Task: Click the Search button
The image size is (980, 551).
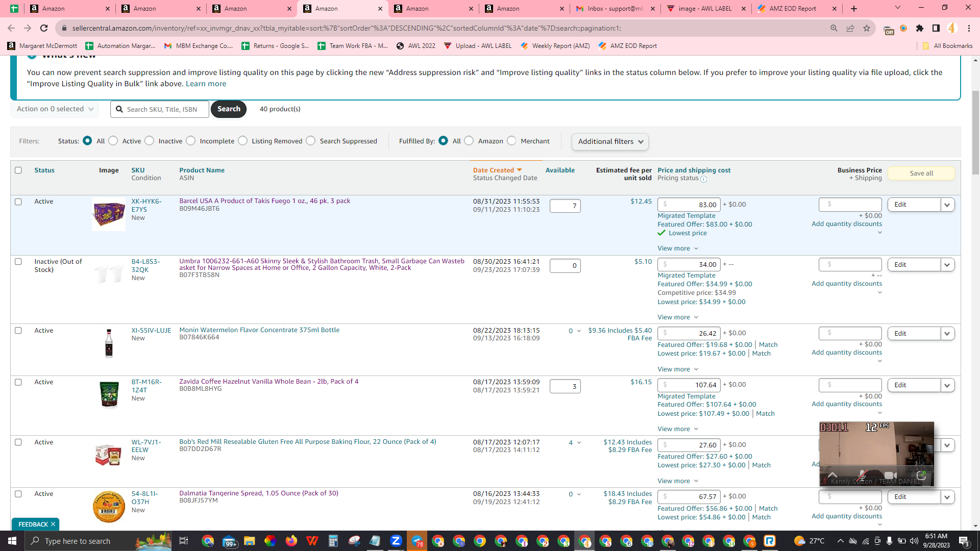Action: [x=229, y=109]
